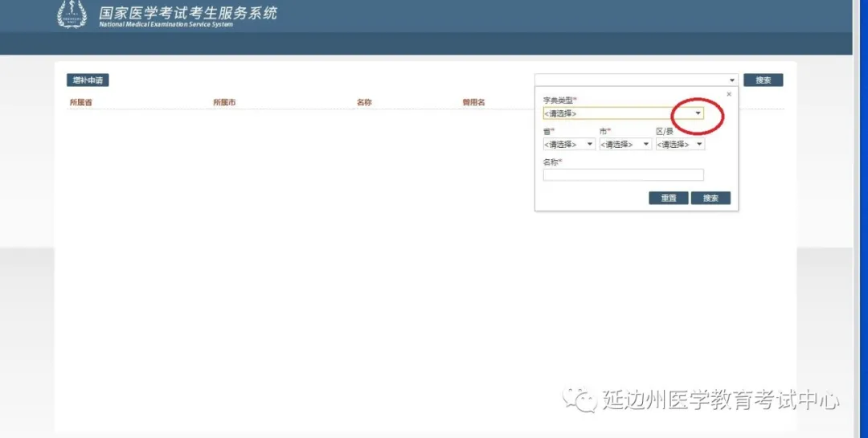Click the 名称 column header
Viewport: 868px width, 438px height.
[x=364, y=103]
